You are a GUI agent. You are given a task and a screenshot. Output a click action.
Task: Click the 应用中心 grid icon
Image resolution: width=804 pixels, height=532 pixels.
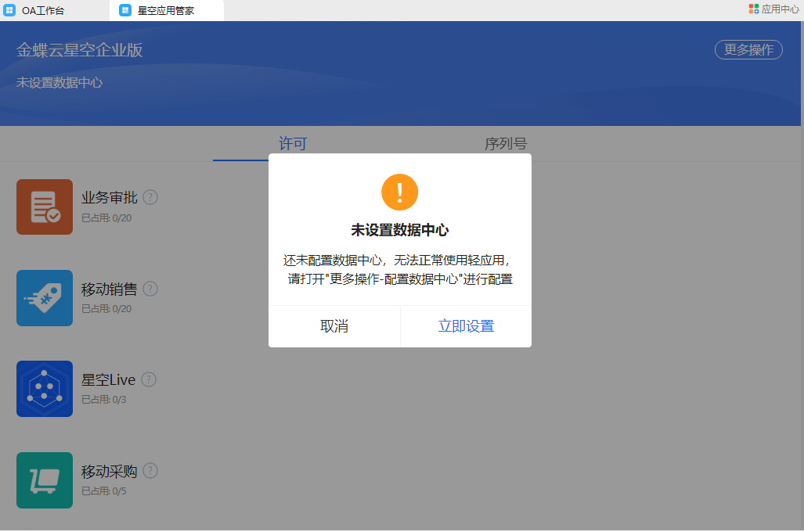[x=753, y=9]
